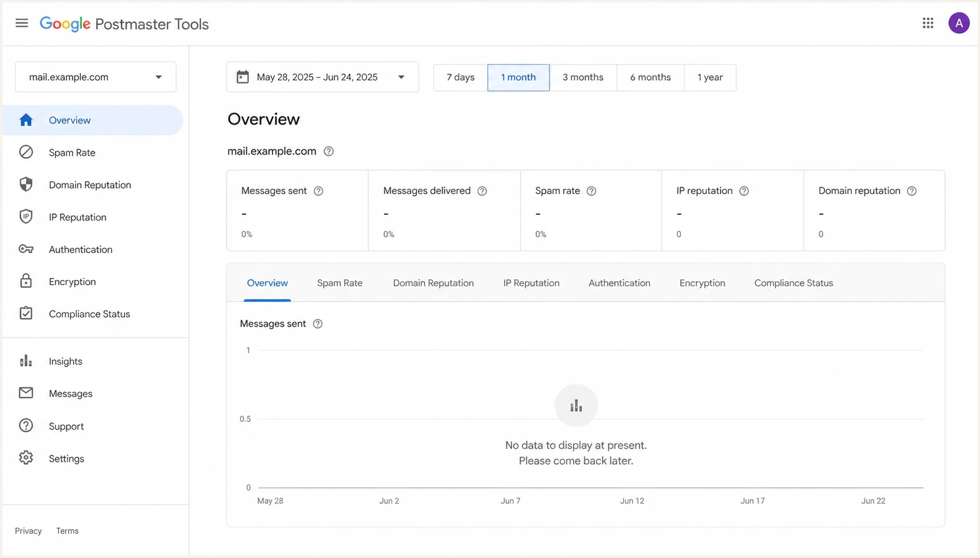
Task: Click the Insights bar chart icon
Action: pos(26,361)
